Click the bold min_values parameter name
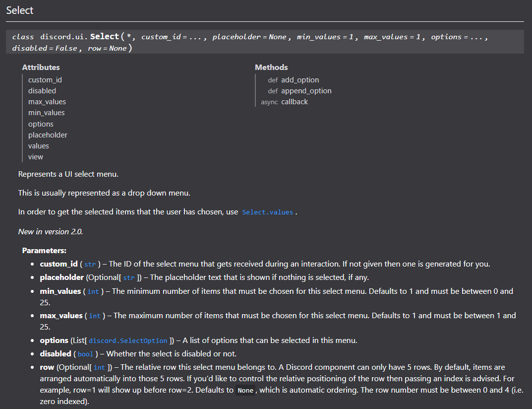Image resolution: width=532 pixels, height=409 pixels. [60, 291]
